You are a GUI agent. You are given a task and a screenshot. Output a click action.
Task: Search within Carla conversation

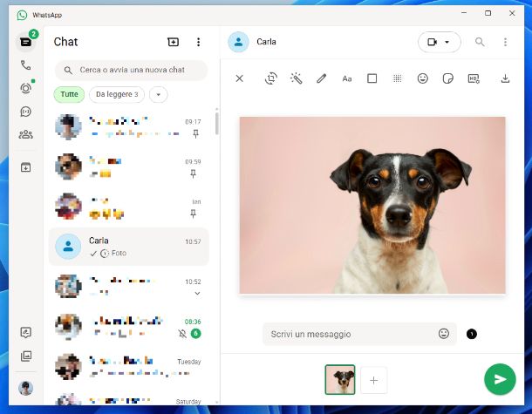[x=480, y=42]
